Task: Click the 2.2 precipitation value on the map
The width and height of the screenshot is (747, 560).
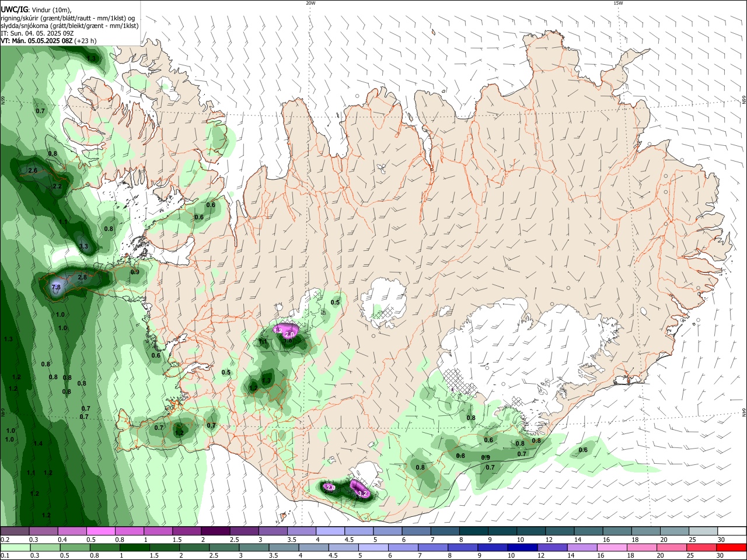Action: (x=57, y=187)
